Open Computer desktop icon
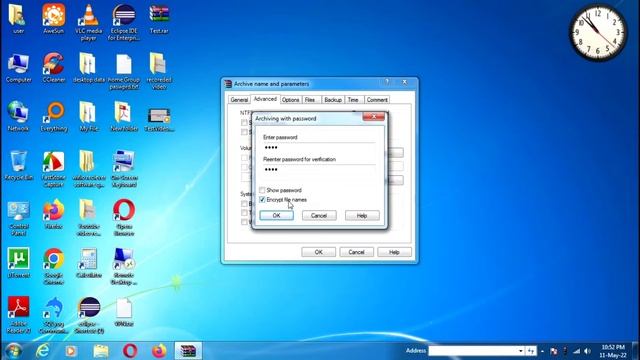Image resolution: width=640 pixels, height=360 pixels. [18, 68]
